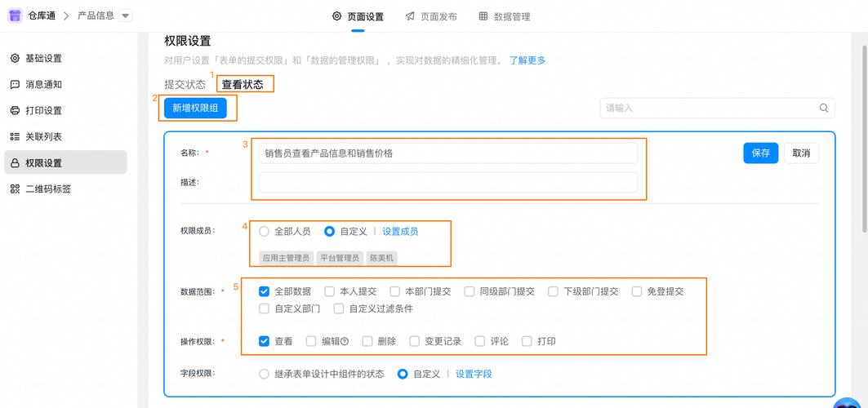The height and width of the screenshot is (408, 868).
Task: Open 二维码标签 in the sidebar
Action: click(x=47, y=189)
